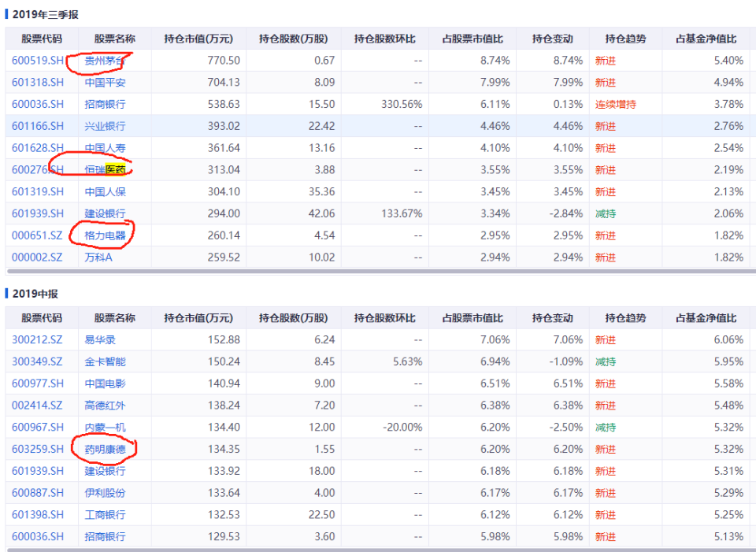The image size is (756, 552).
Task: Click the 152.88 holding value cell
Action: pos(224,340)
